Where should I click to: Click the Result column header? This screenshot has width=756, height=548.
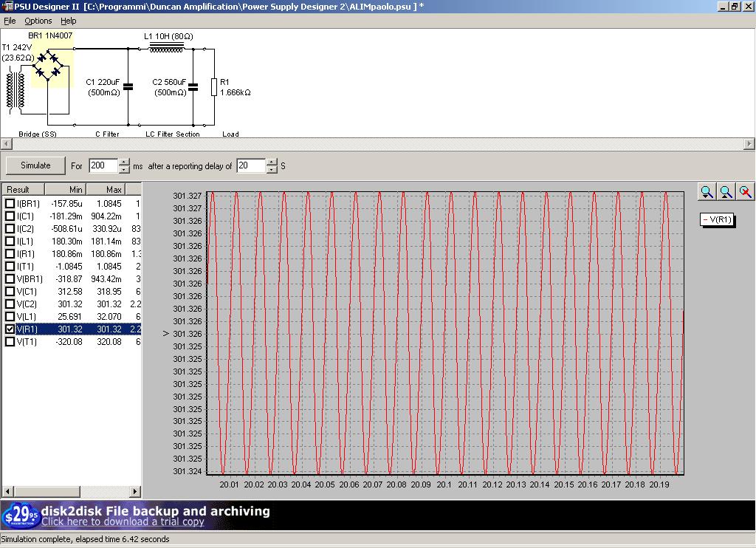tap(24, 190)
